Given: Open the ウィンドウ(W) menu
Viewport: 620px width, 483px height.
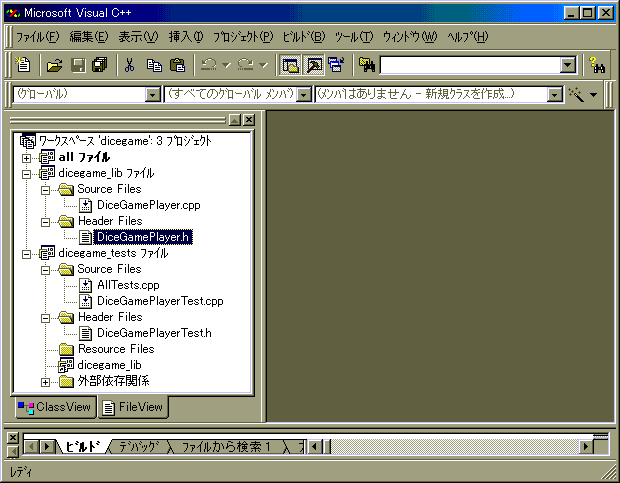Looking at the screenshot, I should (x=410, y=37).
